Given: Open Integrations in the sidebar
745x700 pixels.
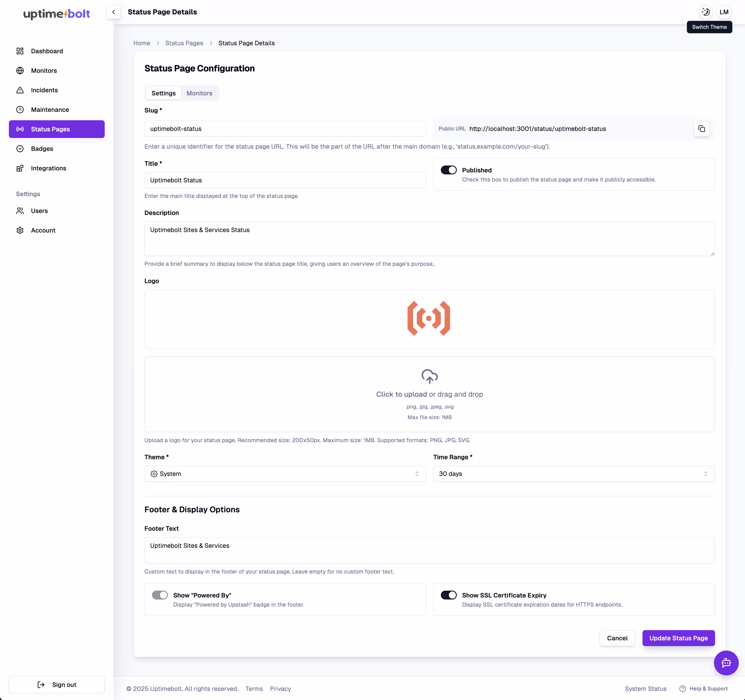Looking at the screenshot, I should click(48, 168).
